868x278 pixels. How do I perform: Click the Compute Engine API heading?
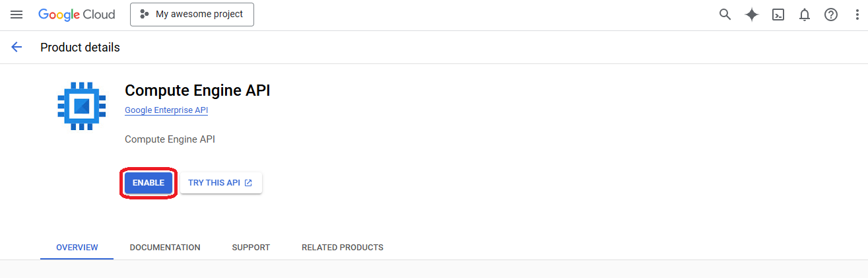(x=197, y=90)
